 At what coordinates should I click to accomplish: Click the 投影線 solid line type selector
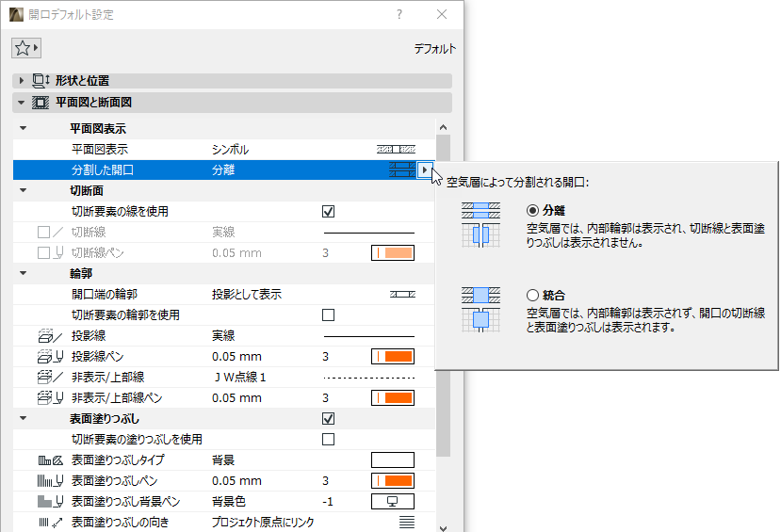tap(369, 336)
